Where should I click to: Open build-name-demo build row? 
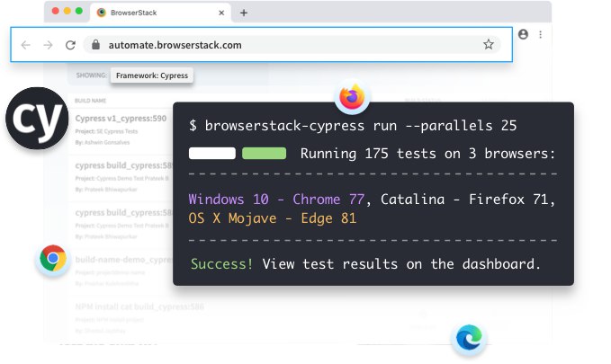(123, 260)
